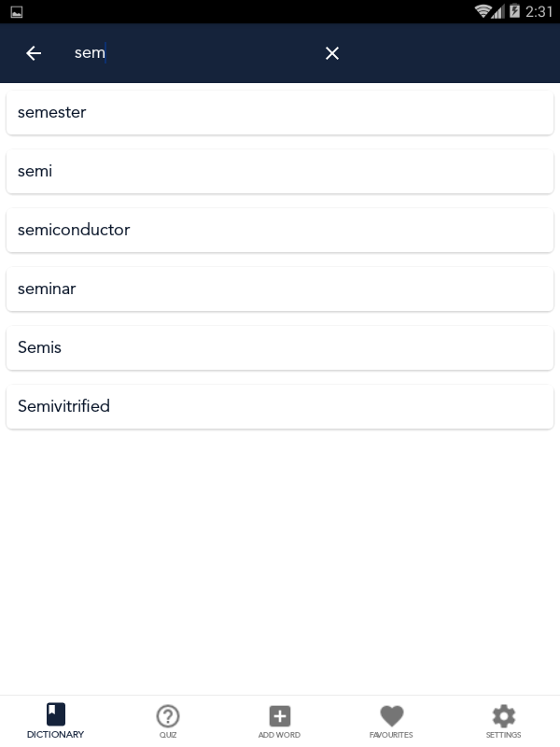The width and height of the screenshot is (560, 747).
Task: Open the "semi" search result
Action: (x=280, y=172)
